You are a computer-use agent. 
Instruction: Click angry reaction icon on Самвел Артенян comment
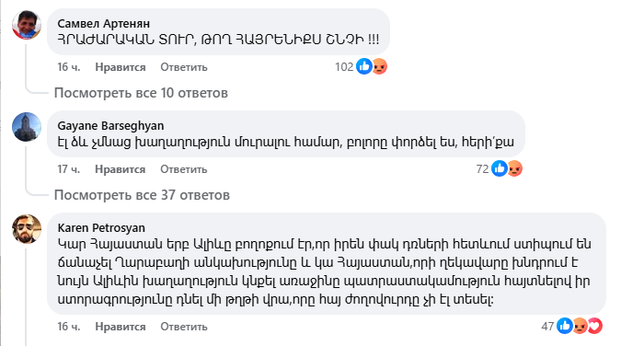point(379,66)
